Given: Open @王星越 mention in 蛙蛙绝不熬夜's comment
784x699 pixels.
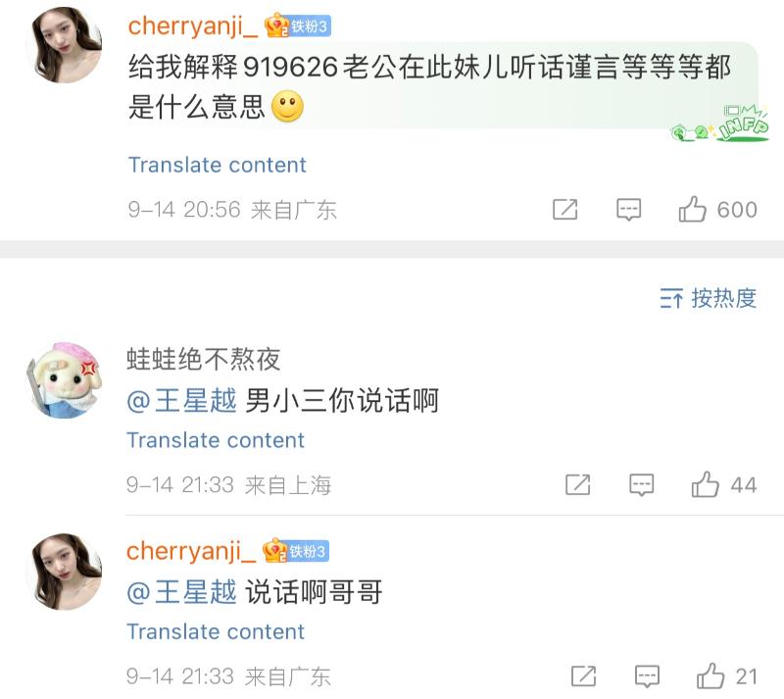Looking at the screenshot, I should point(181,401).
